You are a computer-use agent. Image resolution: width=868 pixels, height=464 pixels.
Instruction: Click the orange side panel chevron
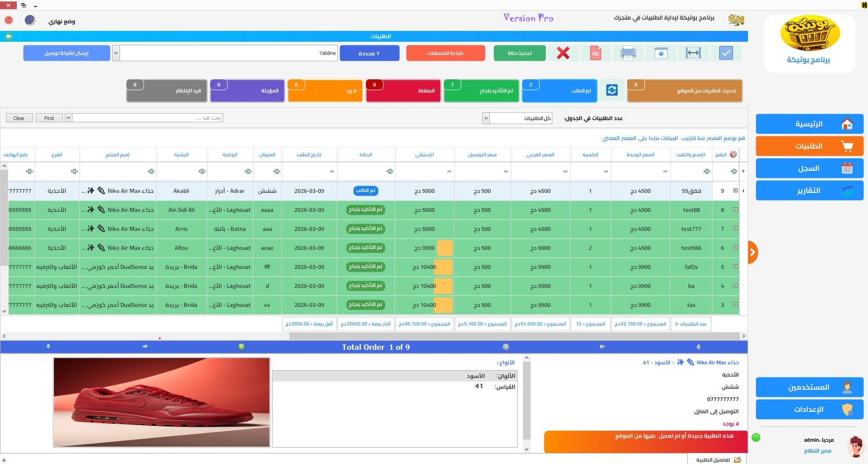pos(752,252)
